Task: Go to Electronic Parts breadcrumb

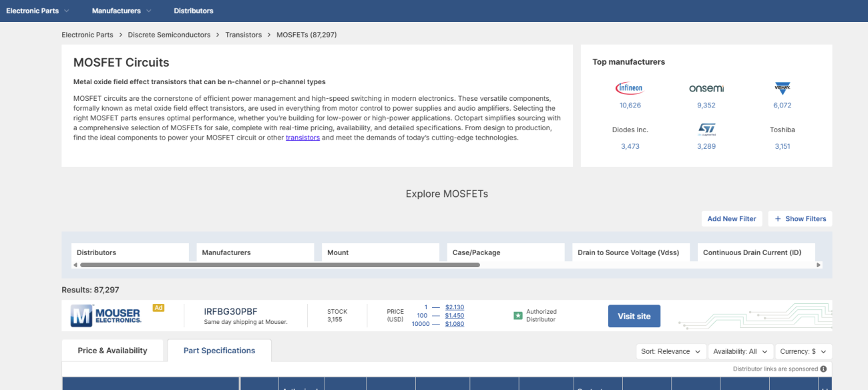Action: (x=87, y=35)
